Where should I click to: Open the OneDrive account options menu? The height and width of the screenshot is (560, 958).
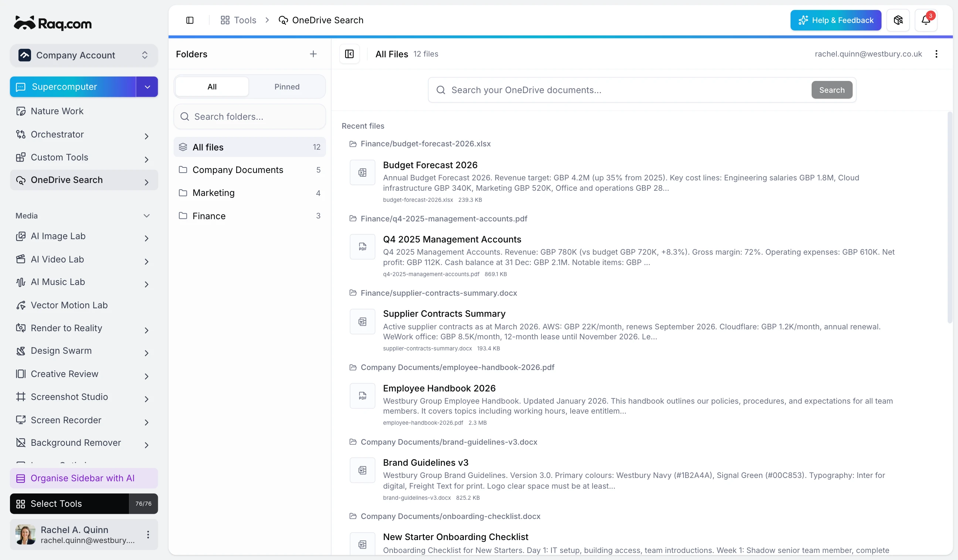[x=936, y=54]
